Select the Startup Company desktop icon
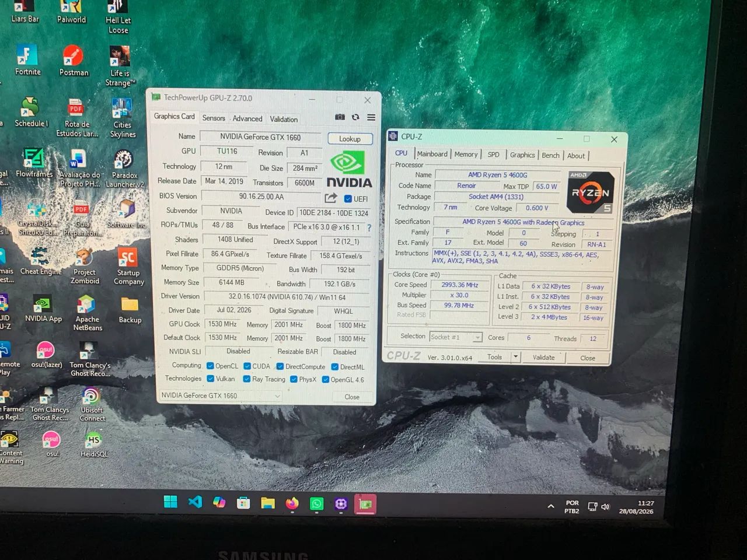The image size is (747, 560). pyautogui.click(x=128, y=266)
